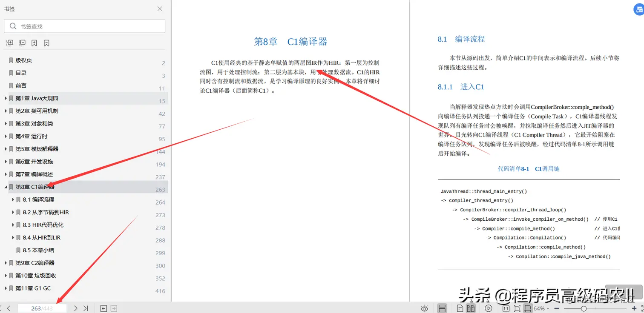
Task: Jump to the last page
Action: pos(85,308)
